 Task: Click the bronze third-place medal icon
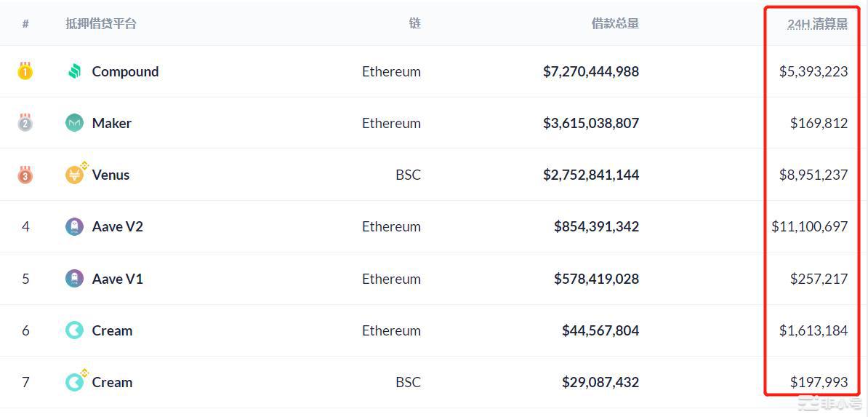click(25, 175)
